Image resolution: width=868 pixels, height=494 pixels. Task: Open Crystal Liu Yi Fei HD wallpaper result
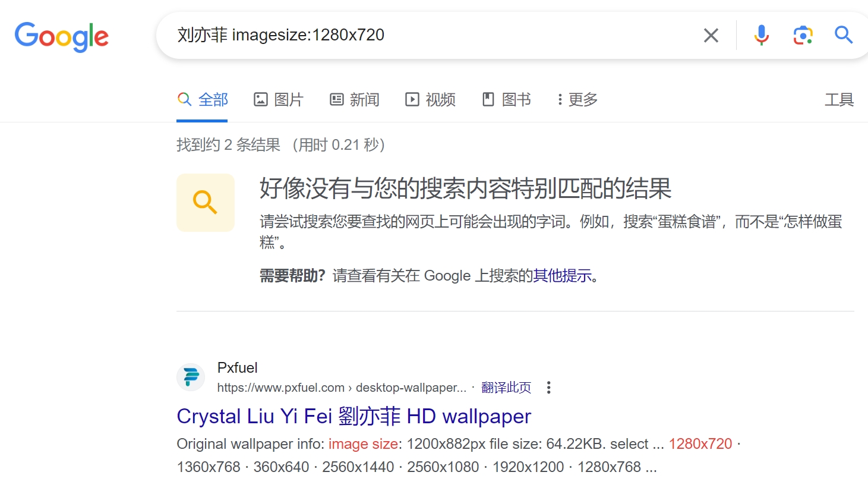[353, 416]
